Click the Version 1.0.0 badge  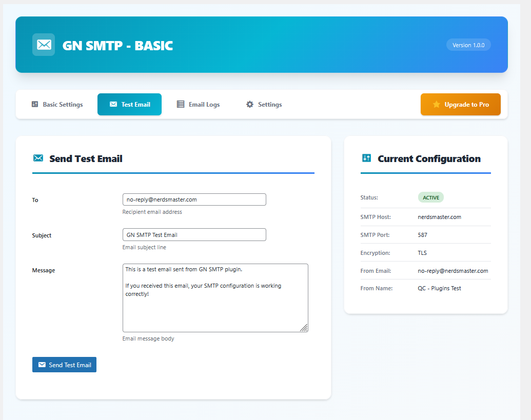click(468, 45)
